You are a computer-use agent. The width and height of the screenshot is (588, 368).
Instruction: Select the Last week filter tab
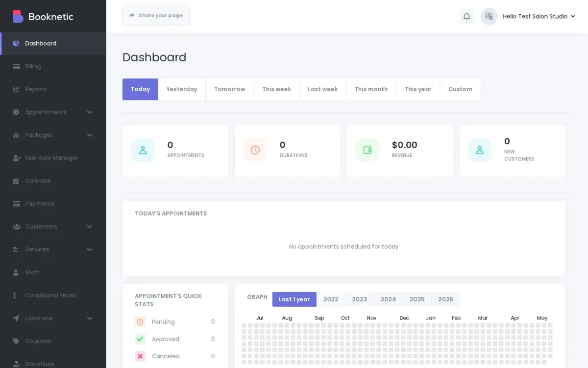tap(323, 89)
